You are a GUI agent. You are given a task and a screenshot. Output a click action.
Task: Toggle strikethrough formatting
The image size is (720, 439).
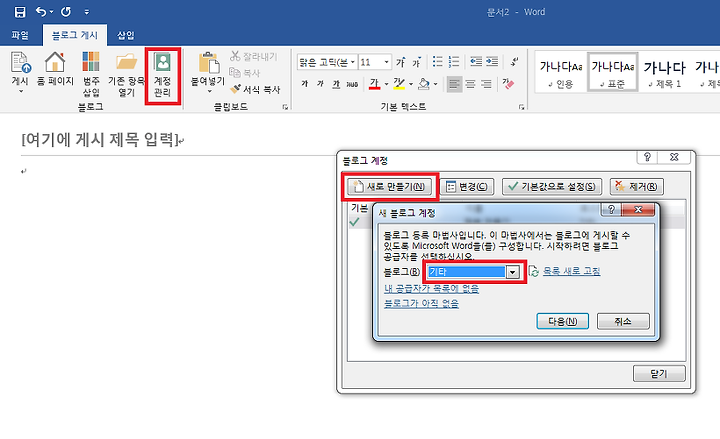click(352, 84)
